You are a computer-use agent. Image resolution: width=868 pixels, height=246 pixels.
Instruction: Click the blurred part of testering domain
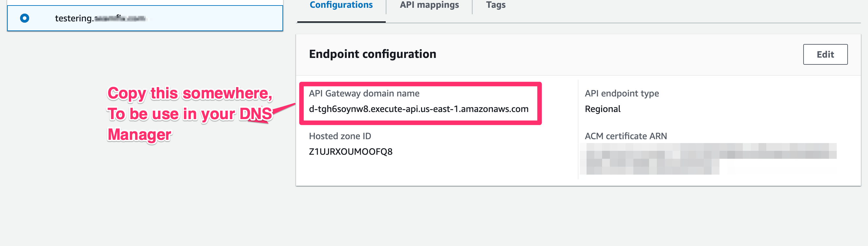[x=120, y=18]
